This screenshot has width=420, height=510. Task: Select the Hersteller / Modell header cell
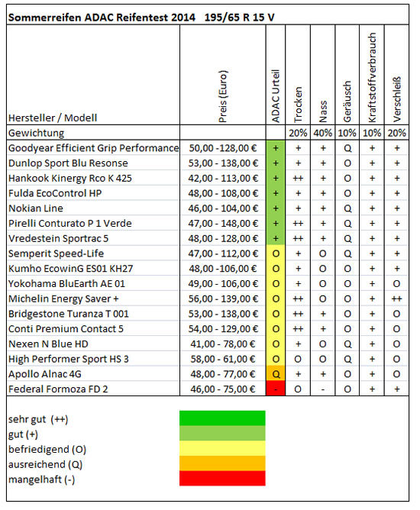93,75
